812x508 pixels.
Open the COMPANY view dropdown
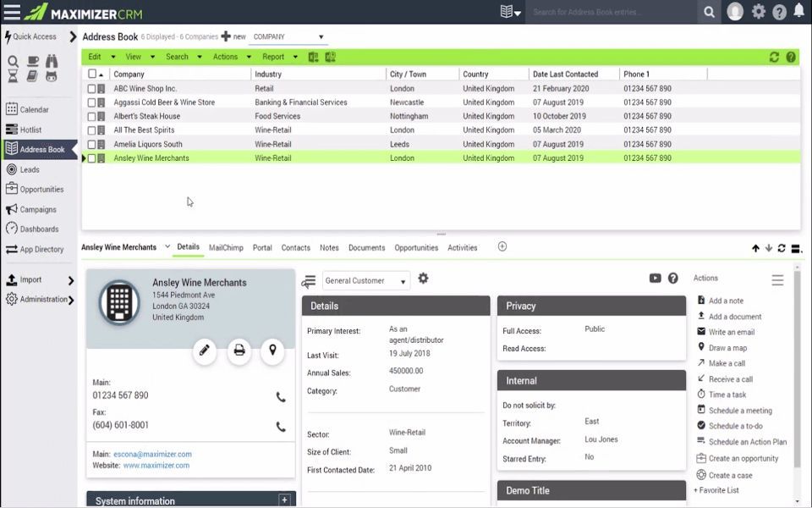pyautogui.click(x=288, y=36)
